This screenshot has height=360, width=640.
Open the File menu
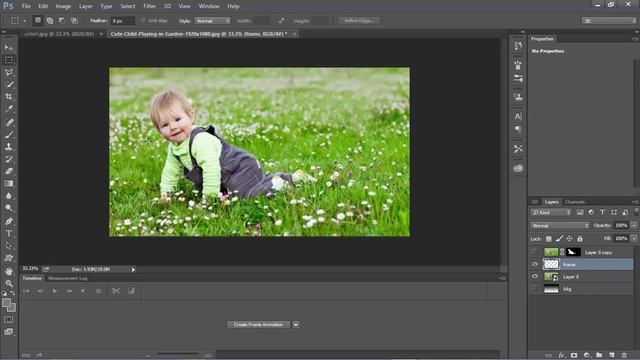coord(26,6)
